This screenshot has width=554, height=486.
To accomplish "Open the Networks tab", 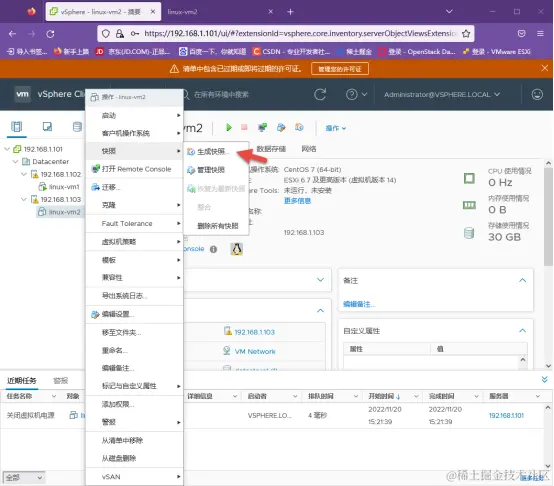I will (x=309, y=149).
